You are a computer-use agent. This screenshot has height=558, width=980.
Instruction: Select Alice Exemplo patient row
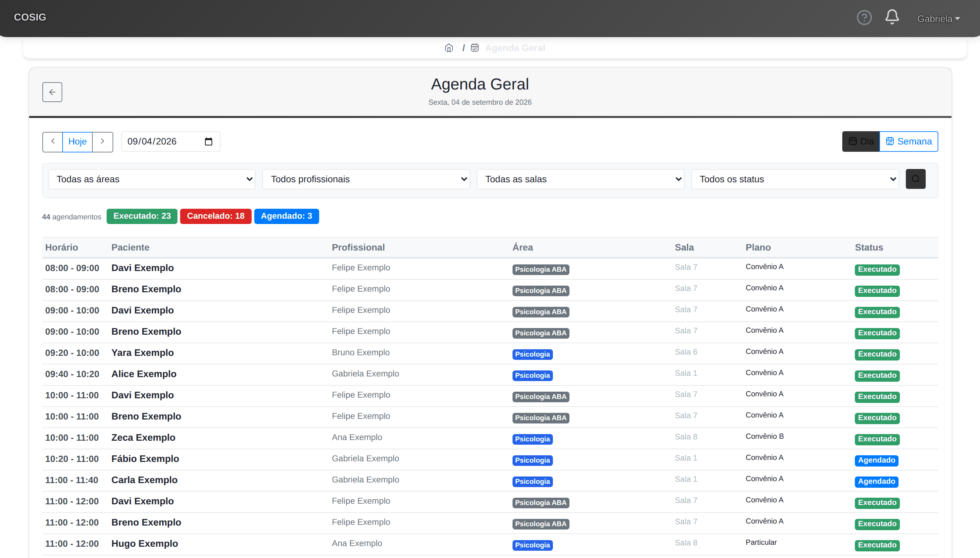(490, 374)
